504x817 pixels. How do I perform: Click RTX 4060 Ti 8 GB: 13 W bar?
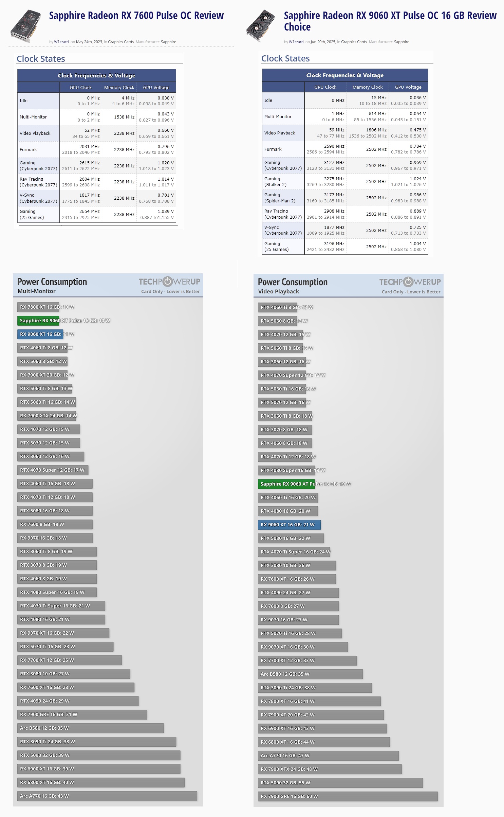click(x=278, y=307)
